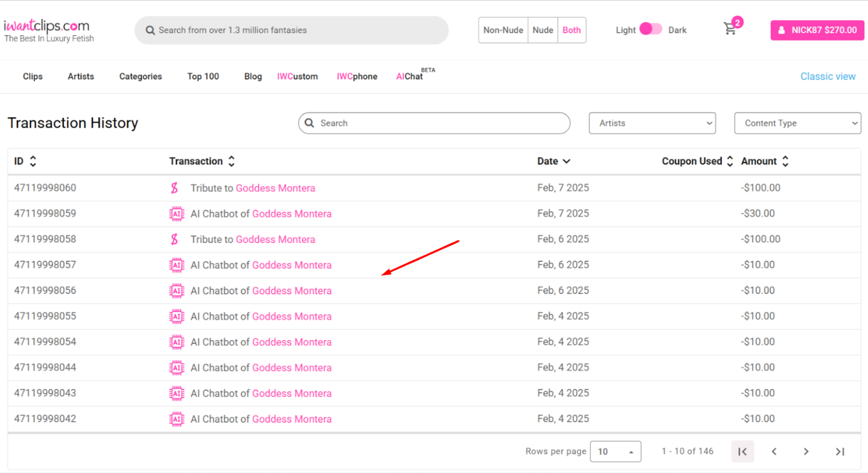Click AI chip icon for transaction 47119998055
The image size is (868, 473).
coord(176,316)
